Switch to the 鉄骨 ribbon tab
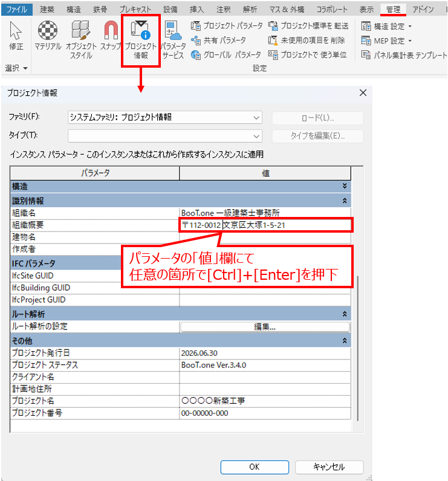 [x=100, y=10]
